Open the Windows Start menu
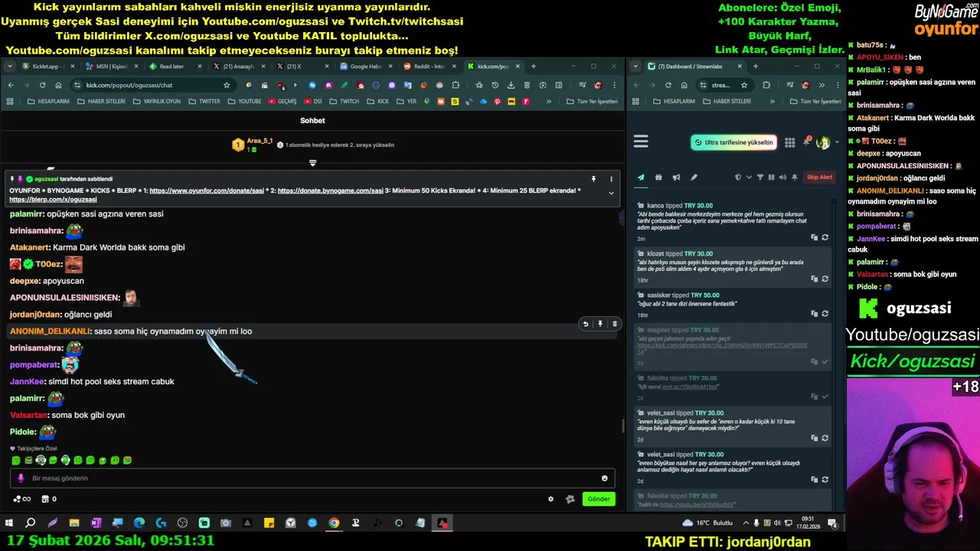 click(9, 523)
